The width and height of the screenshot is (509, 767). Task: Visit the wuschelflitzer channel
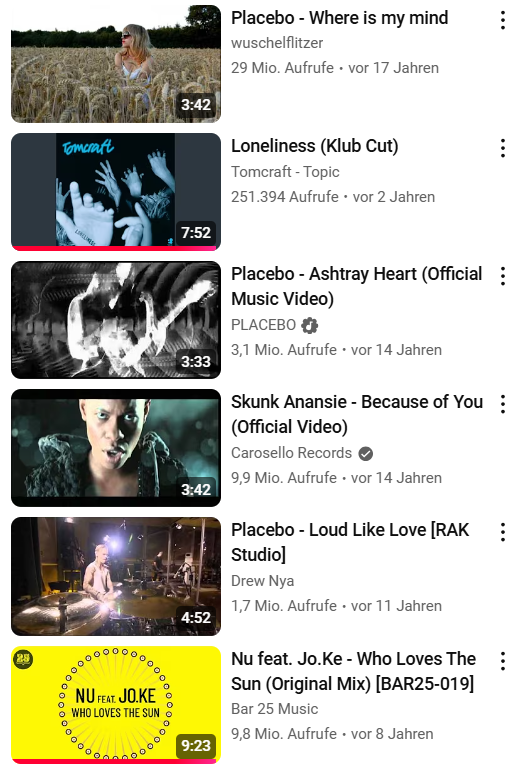pos(277,43)
